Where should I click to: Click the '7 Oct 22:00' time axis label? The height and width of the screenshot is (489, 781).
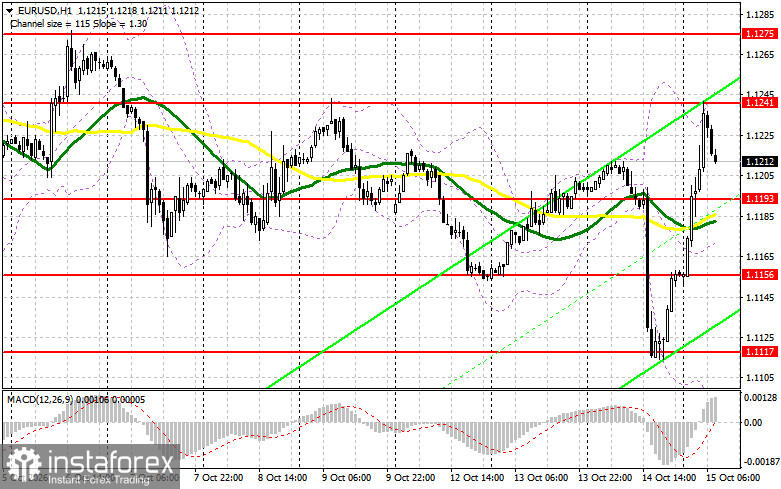(218, 478)
